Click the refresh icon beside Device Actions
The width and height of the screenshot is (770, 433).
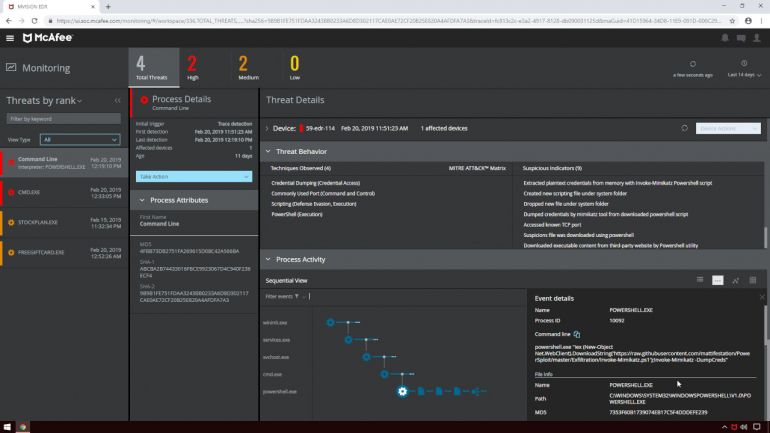pos(684,128)
